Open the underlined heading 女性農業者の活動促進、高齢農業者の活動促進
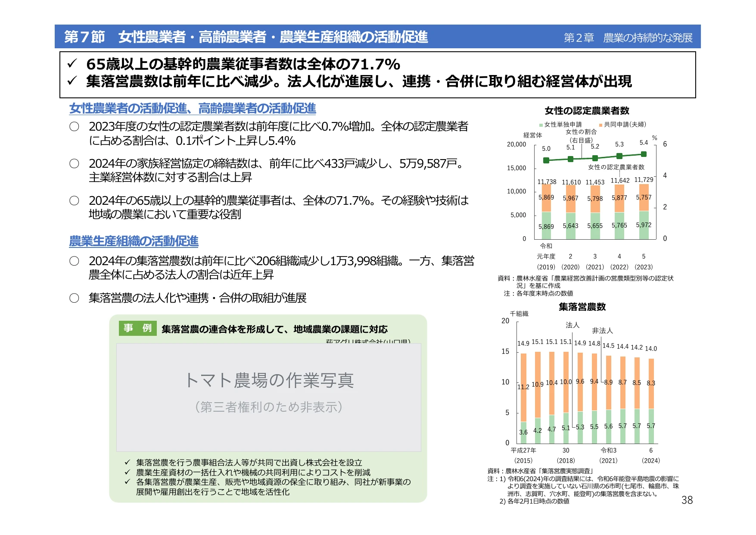 pos(193,109)
